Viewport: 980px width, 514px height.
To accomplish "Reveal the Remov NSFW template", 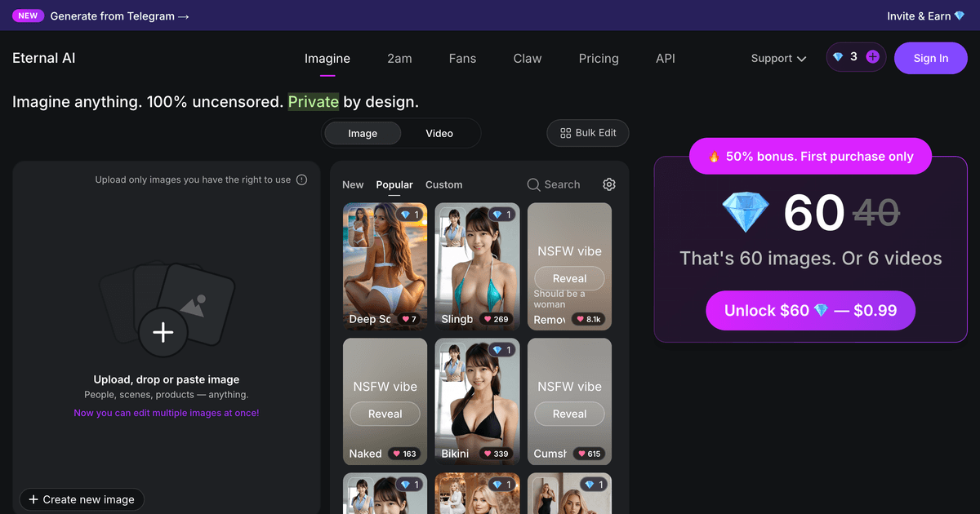I will 569,278.
